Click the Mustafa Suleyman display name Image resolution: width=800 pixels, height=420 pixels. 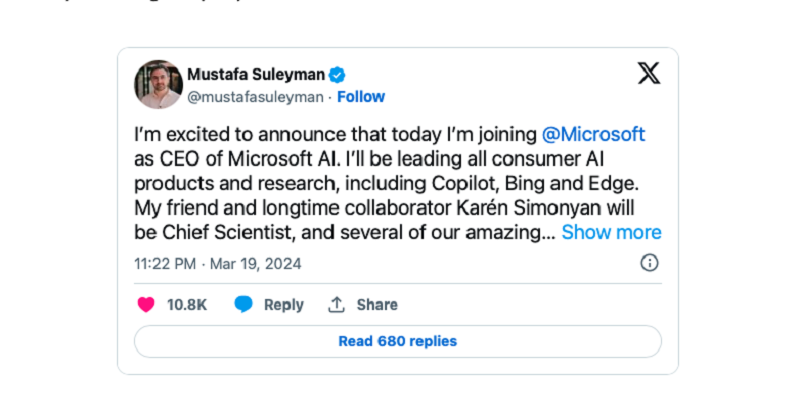[x=257, y=73]
